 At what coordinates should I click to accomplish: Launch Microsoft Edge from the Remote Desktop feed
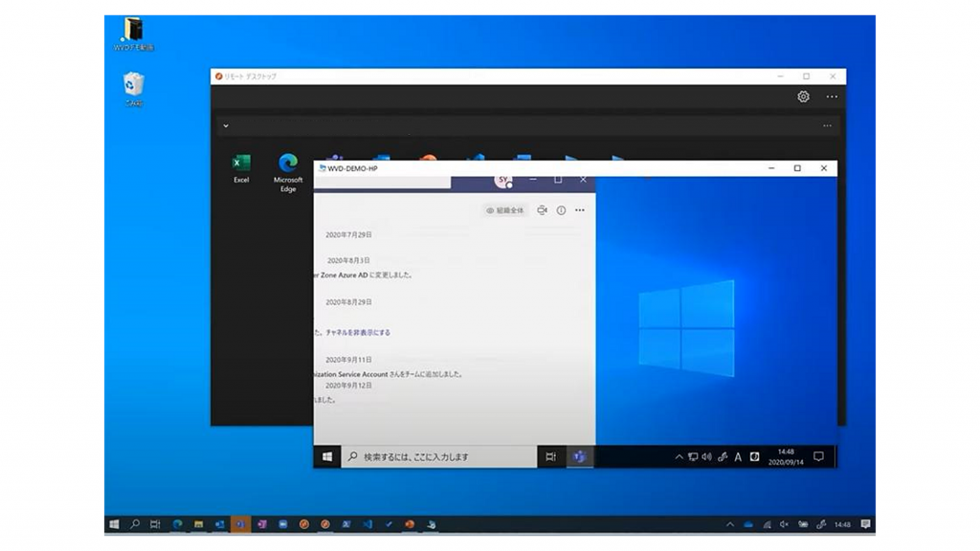pyautogui.click(x=288, y=168)
